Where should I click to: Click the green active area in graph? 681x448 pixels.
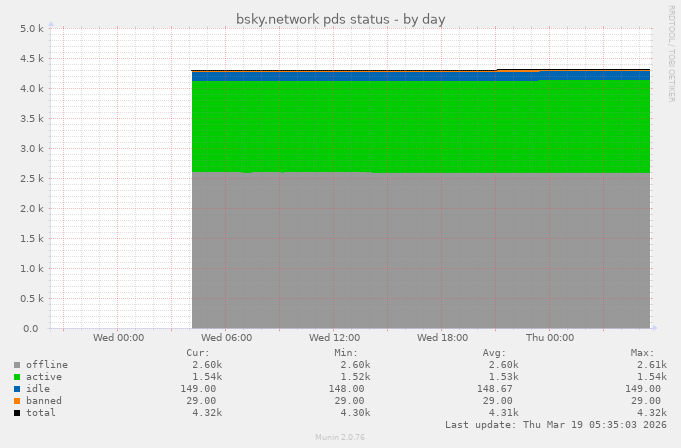[421, 127]
